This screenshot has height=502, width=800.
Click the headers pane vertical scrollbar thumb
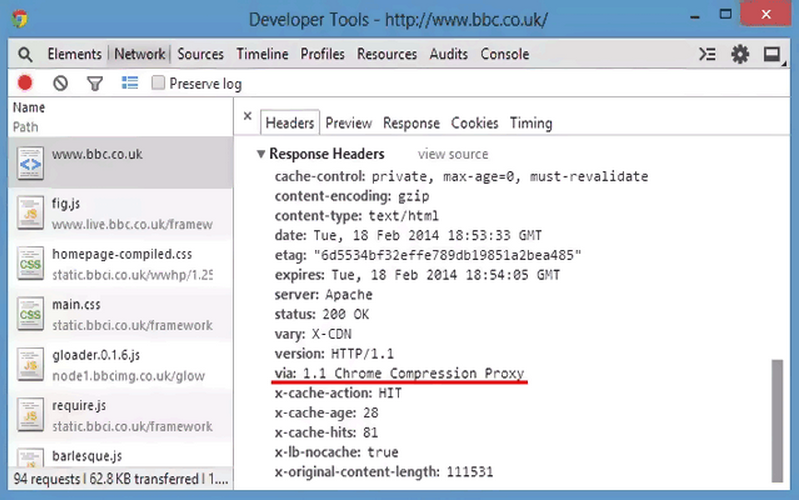click(x=777, y=421)
